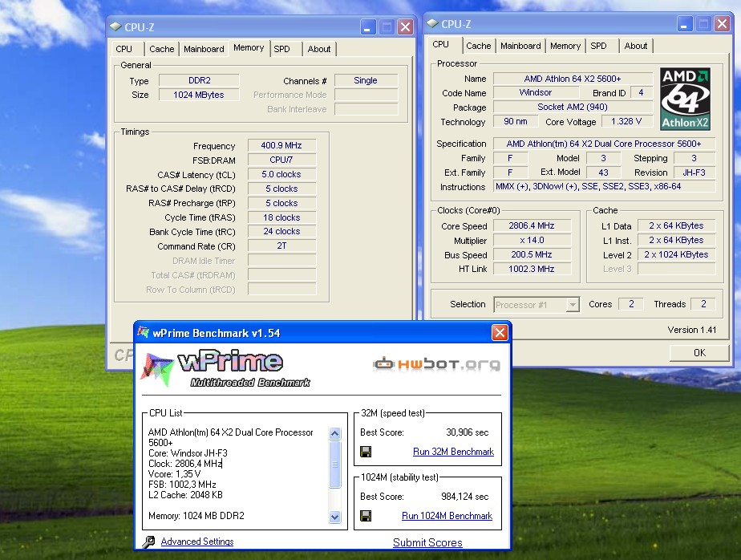Click the Code Name Windsor field
Image resolution: width=741 pixels, height=560 pixels.
click(536, 93)
